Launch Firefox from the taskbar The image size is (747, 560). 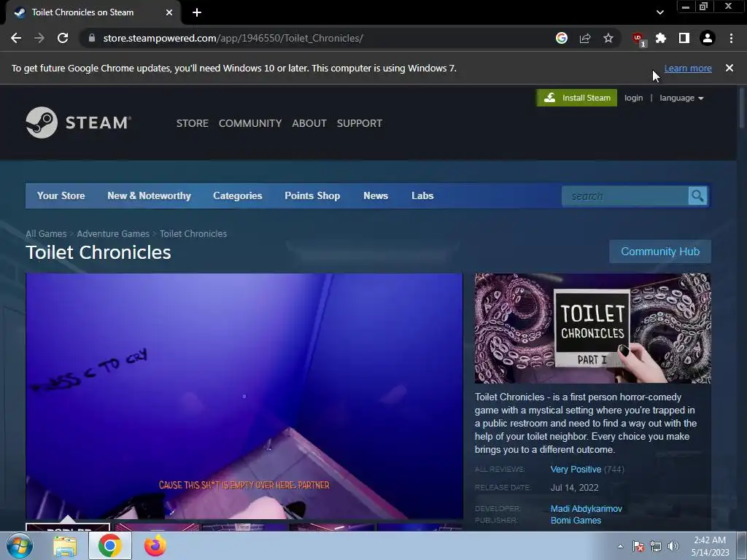tap(155, 545)
